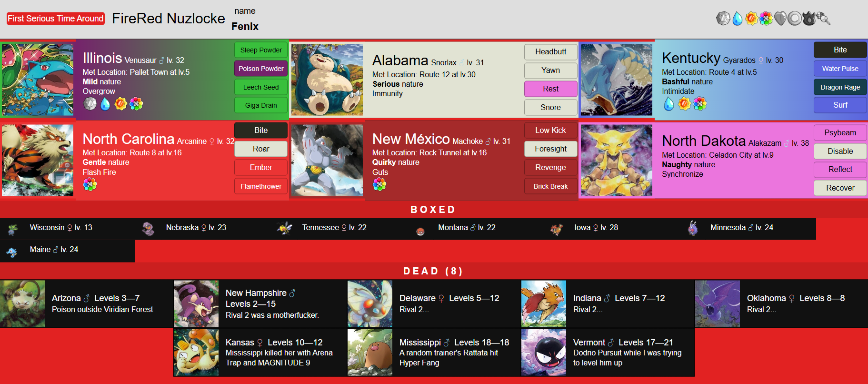Click Illinois's Boulder Badge icon
This screenshot has height=384, width=868.
(90, 103)
